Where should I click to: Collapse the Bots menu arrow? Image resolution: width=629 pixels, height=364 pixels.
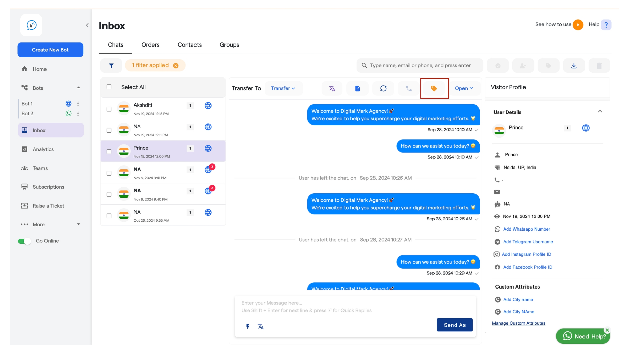(79, 88)
